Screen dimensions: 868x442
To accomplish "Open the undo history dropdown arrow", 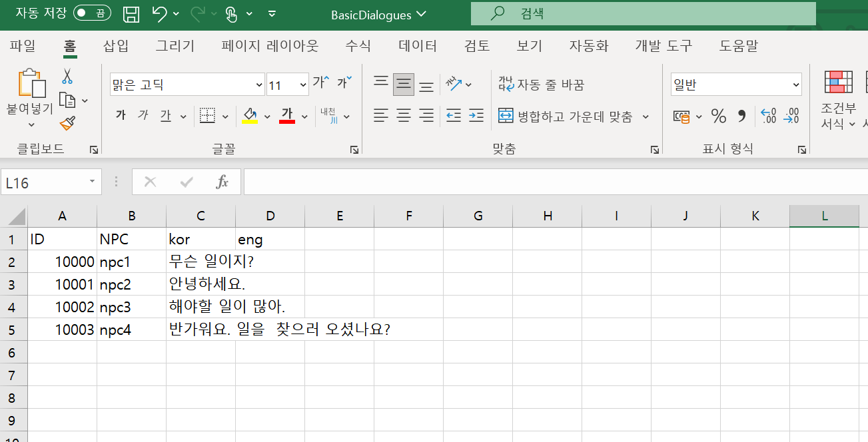I will coord(176,14).
